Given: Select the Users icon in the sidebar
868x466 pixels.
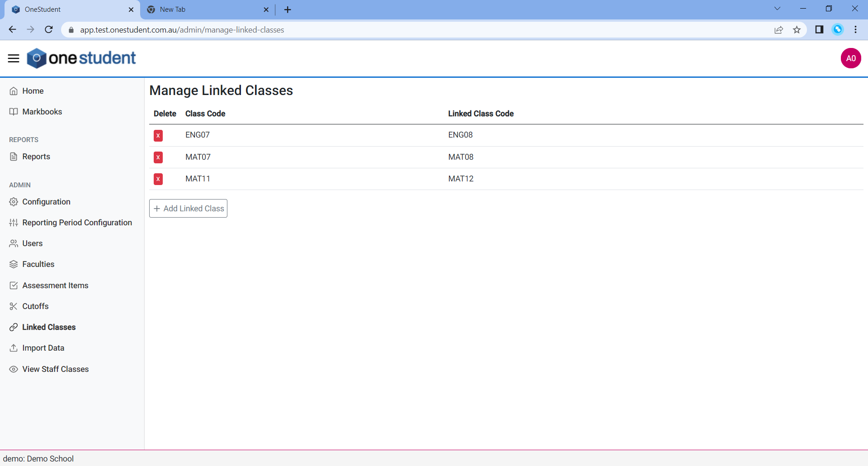Looking at the screenshot, I should (14, 243).
